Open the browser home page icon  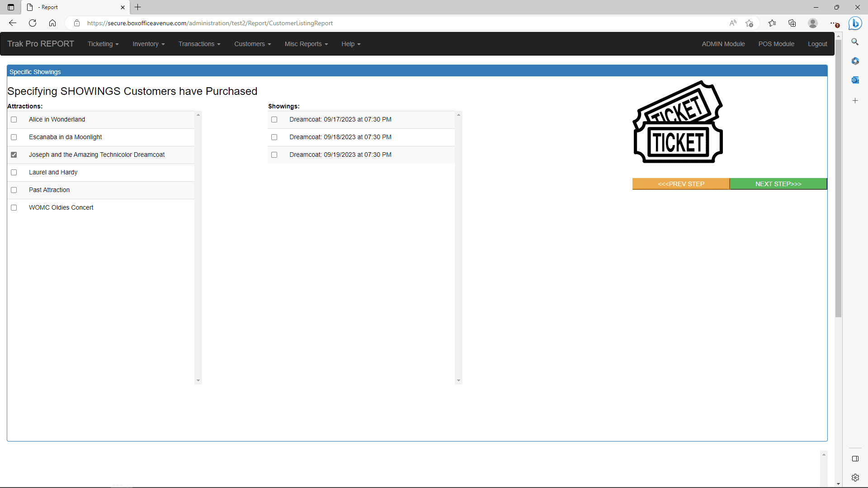coord(52,23)
